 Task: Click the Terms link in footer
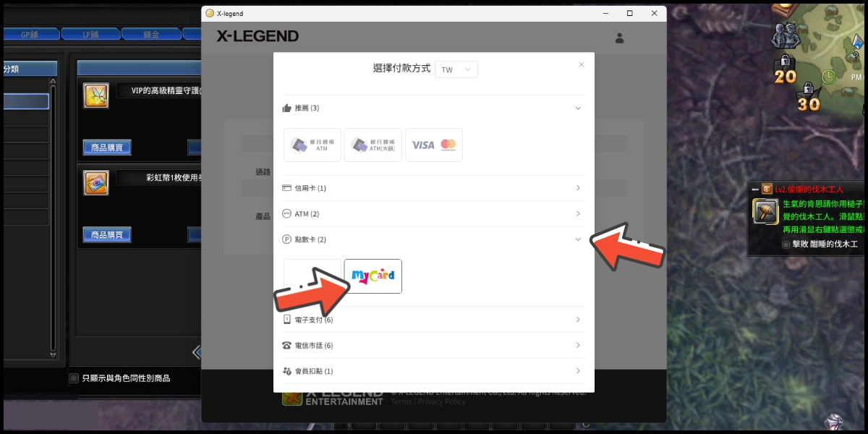pos(401,401)
